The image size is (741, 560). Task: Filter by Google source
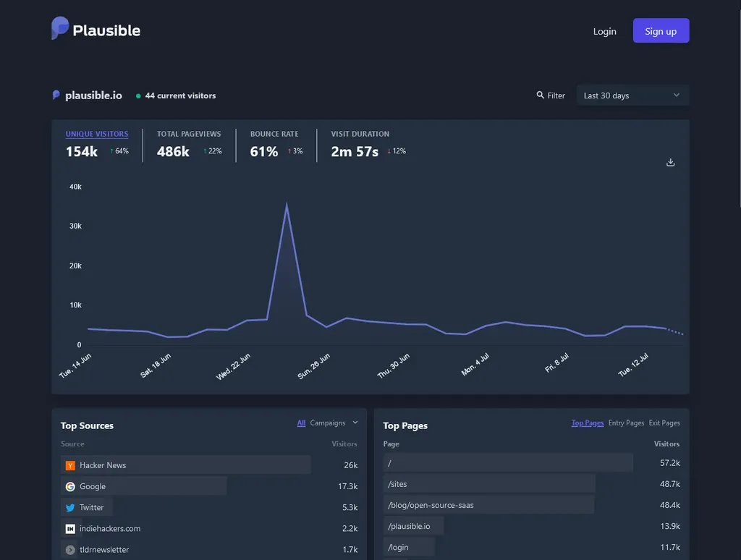pos(92,486)
